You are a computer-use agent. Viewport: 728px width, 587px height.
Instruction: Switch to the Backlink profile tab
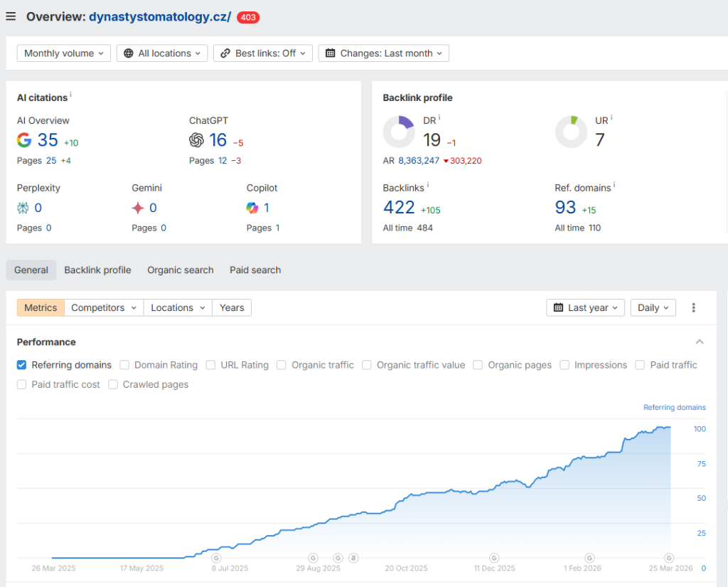point(97,270)
